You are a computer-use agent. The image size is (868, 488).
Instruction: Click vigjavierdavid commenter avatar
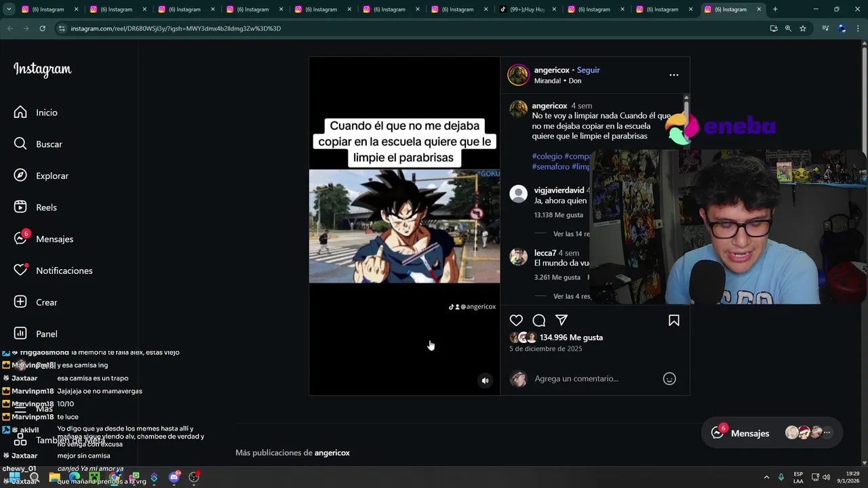pyautogui.click(x=519, y=194)
